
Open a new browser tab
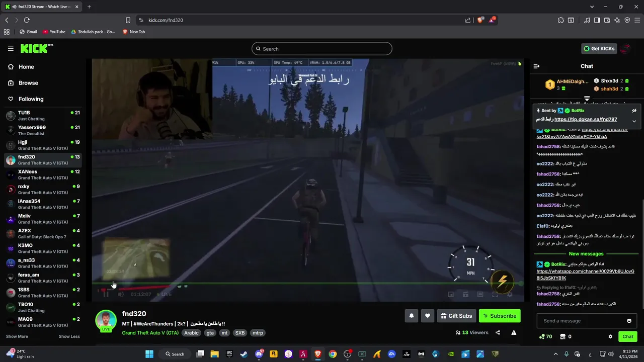(89, 7)
